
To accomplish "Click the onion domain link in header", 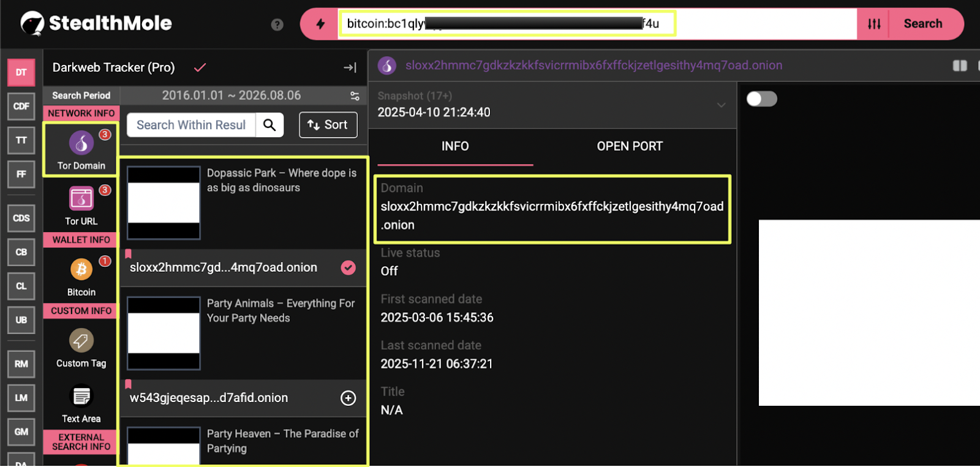I will [594, 65].
